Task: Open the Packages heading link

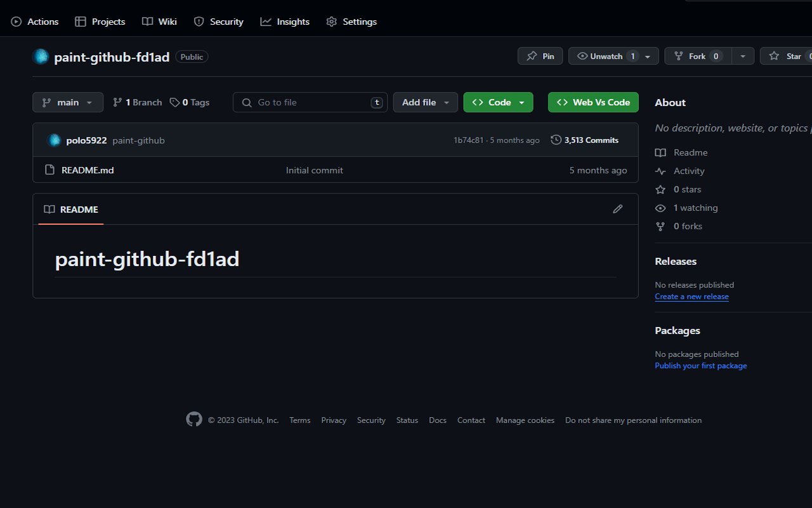Action: (x=678, y=331)
